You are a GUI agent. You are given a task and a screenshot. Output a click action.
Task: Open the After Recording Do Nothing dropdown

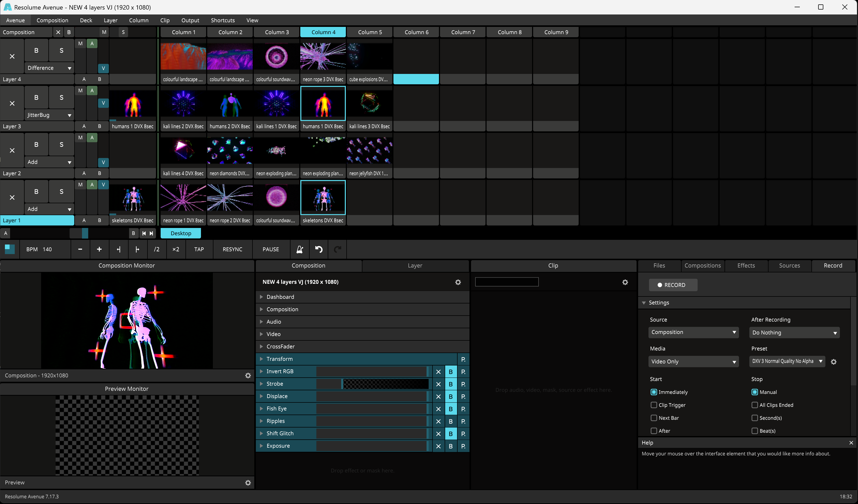[x=794, y=332]
